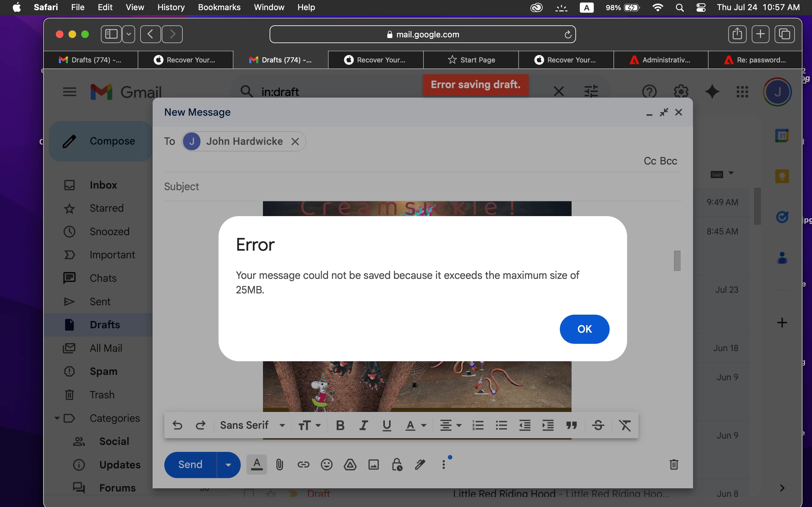Toggle bold formatting

340,425
